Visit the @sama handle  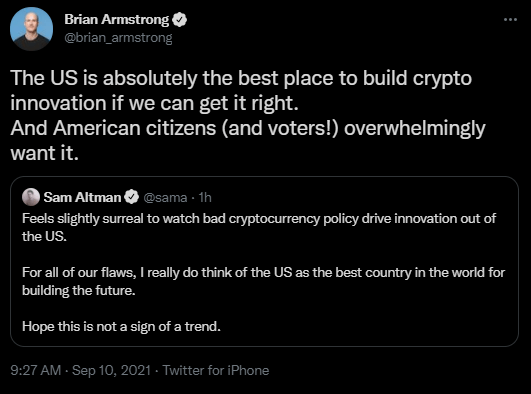tap(165, 198)
